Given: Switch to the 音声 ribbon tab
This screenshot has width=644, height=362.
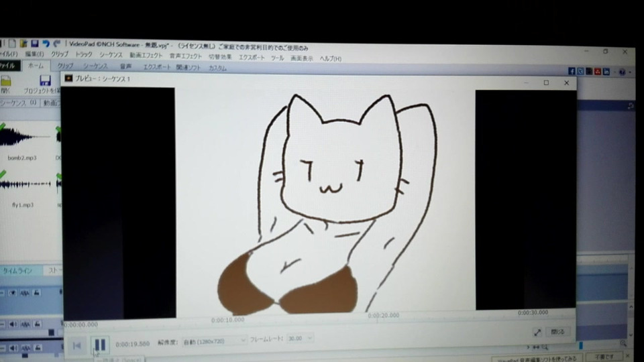Looking at the screenshot, I should tap(125, 66).
